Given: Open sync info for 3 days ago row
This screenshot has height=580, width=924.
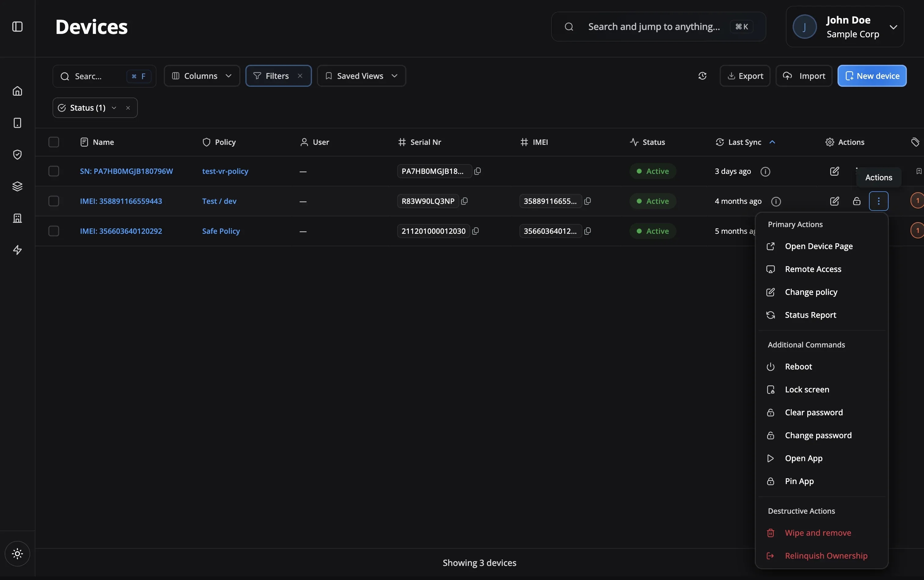Looking at the screenshot, I should coord(765,171).
